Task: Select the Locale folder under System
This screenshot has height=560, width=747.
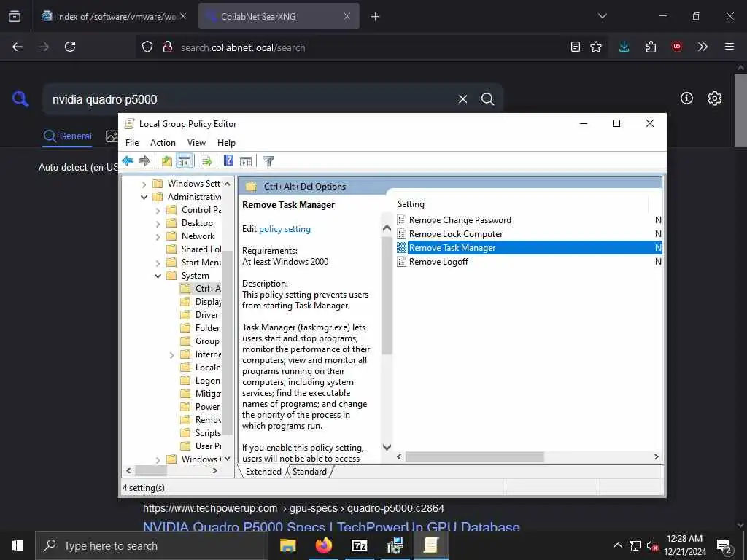Action: pyautogui.click(x=201, y=367)
